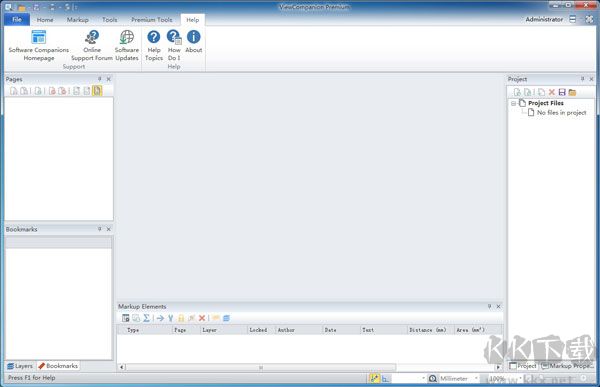Close the Project panel
The image size is (600, 387).
pos(592,79)
